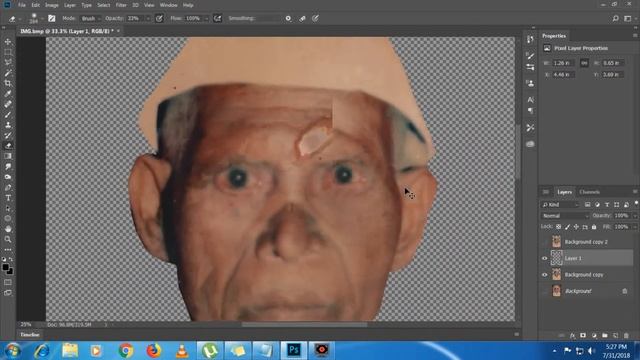The image size is (640, 360).
Task: Open the History panel icon
Action: coord(530,39)
